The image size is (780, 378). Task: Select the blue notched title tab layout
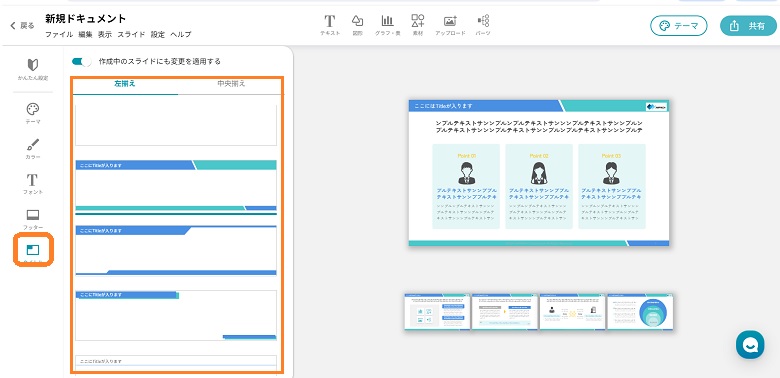pos(176,250)
